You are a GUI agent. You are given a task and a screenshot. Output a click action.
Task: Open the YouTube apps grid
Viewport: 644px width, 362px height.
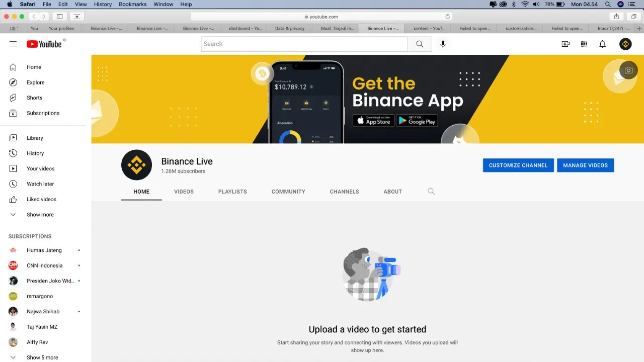[x=584, y=44]
